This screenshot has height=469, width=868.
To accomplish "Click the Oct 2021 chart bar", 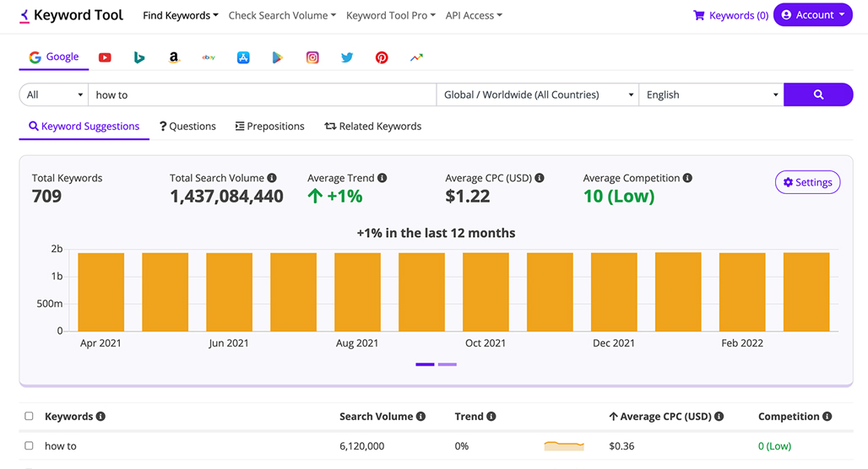I will 486,292.
